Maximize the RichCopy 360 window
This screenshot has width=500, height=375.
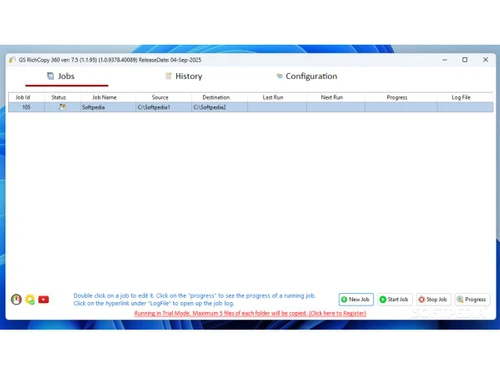pyautogui.click(x=465, y=60)
